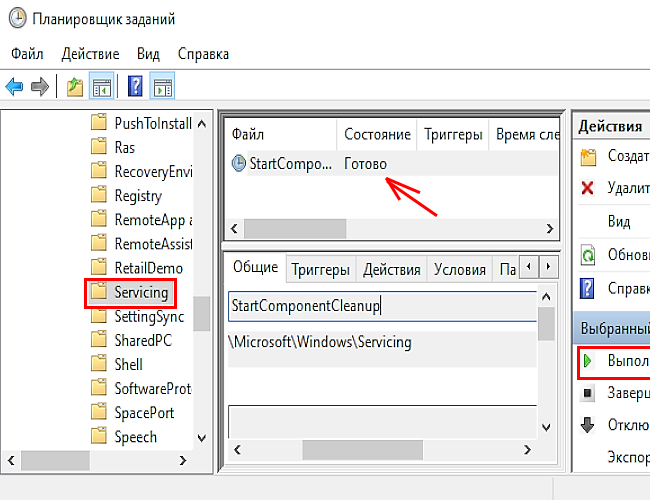Select the RecoveryEnvi tree folder
Image resolution: width=650 pixels, height=500 pixels.
coord(153,171)
